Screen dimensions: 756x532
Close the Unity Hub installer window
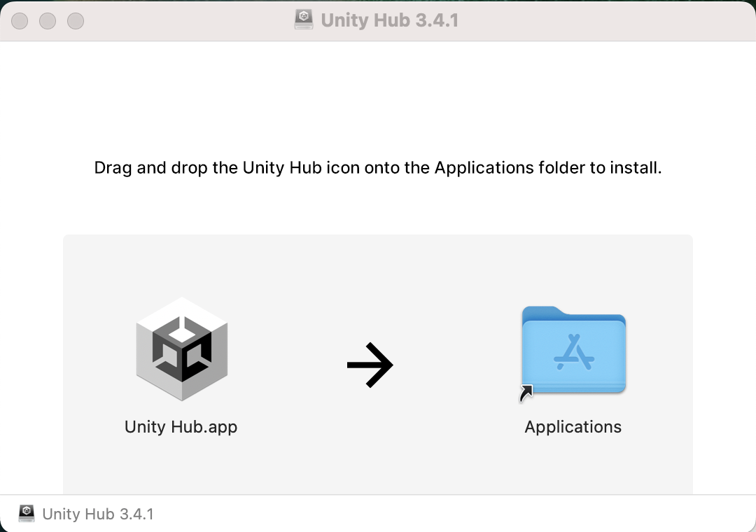click(20, 21)
